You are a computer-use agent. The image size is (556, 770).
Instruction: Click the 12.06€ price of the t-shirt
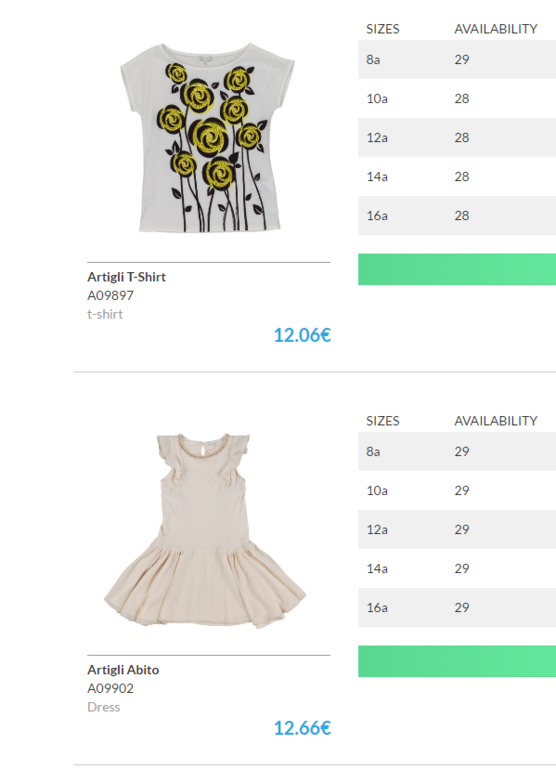coord(302,335)
